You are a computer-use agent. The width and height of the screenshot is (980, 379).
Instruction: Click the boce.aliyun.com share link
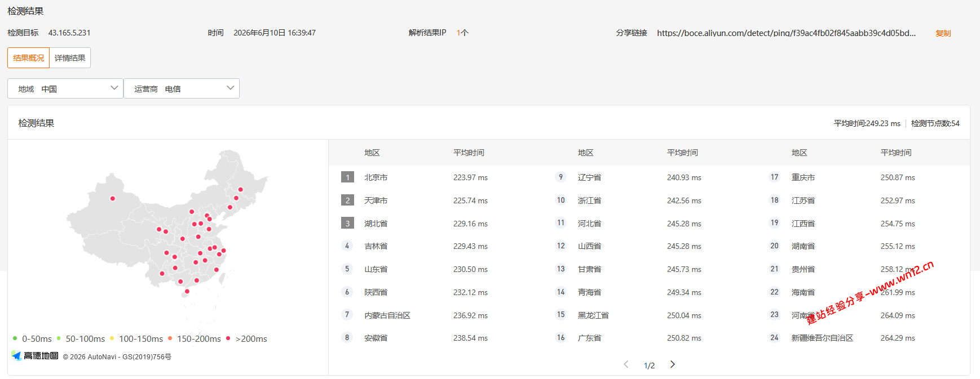[786, 33]
